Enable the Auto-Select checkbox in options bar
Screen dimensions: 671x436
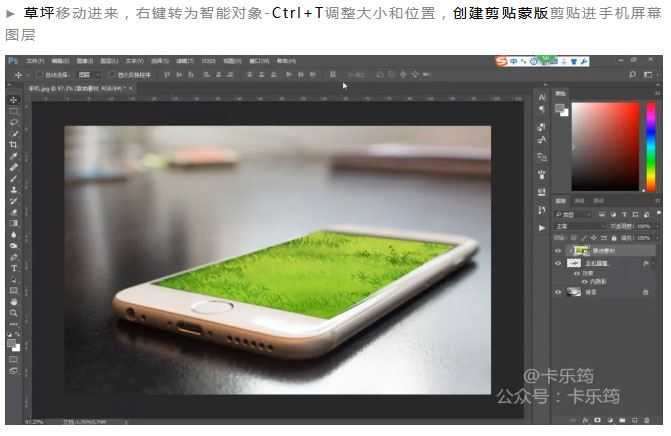(39, 74)
